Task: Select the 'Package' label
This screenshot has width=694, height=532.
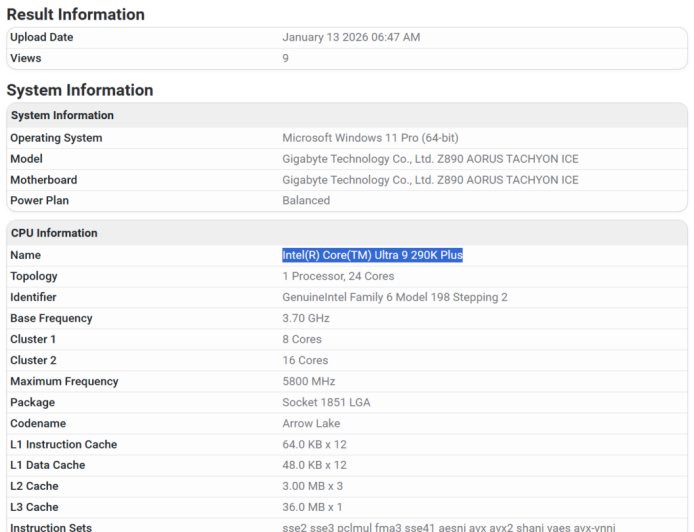Action: click(33, 403)
